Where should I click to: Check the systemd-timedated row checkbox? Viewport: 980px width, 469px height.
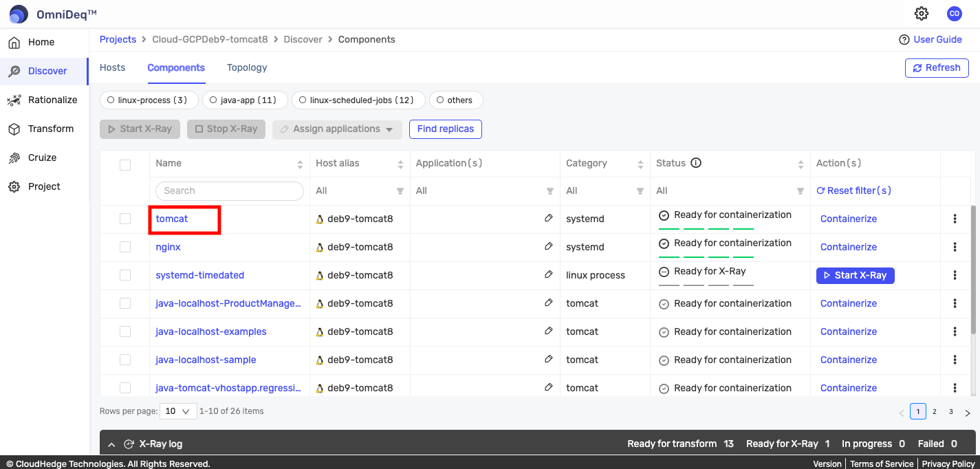125,275
